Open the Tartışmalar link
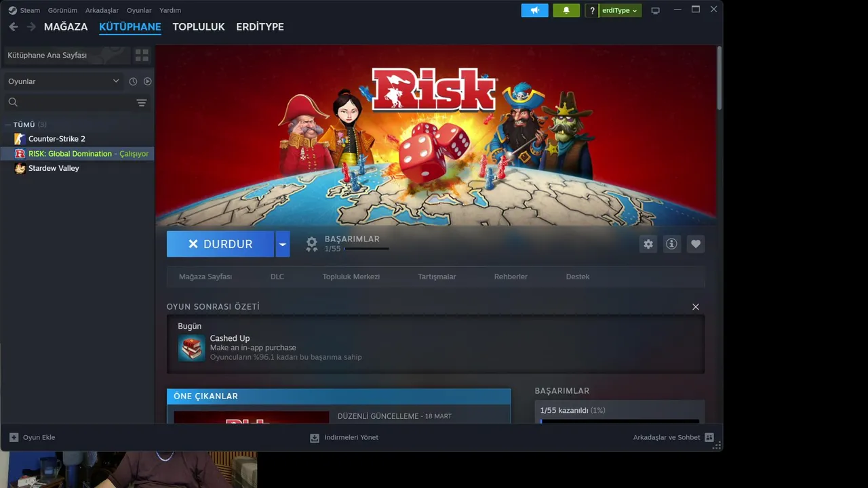 tap(437, 277)
